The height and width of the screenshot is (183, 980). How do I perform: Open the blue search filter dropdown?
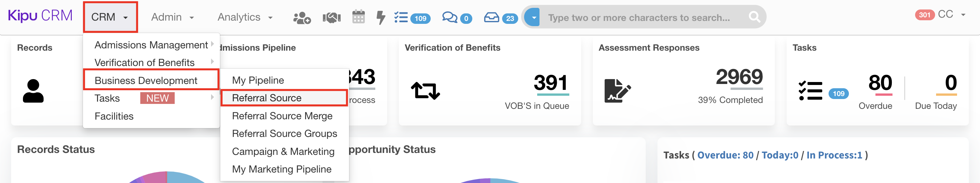click(533, 17)
